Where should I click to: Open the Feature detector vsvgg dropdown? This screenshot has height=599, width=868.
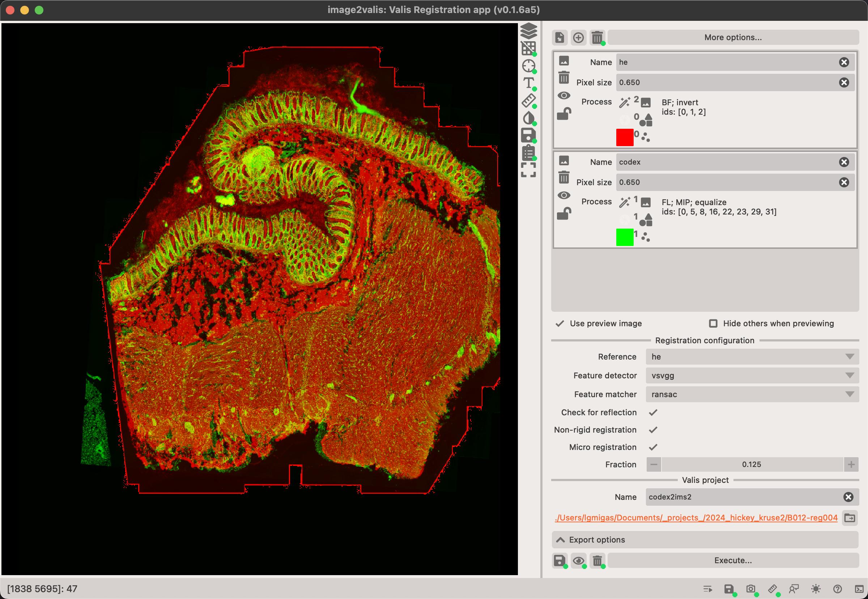pyautogui.click(x=752, y=375)
